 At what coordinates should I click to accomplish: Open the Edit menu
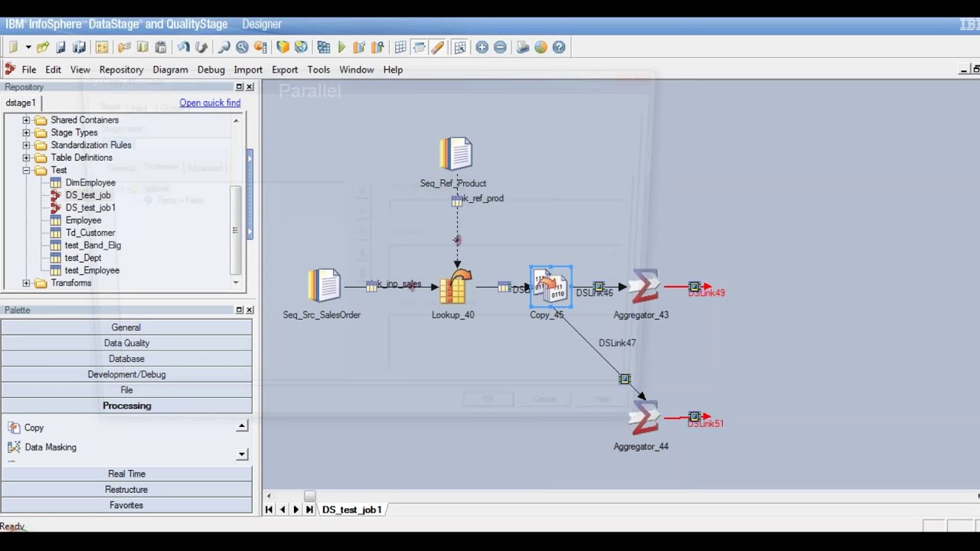[x=53, y=70]
